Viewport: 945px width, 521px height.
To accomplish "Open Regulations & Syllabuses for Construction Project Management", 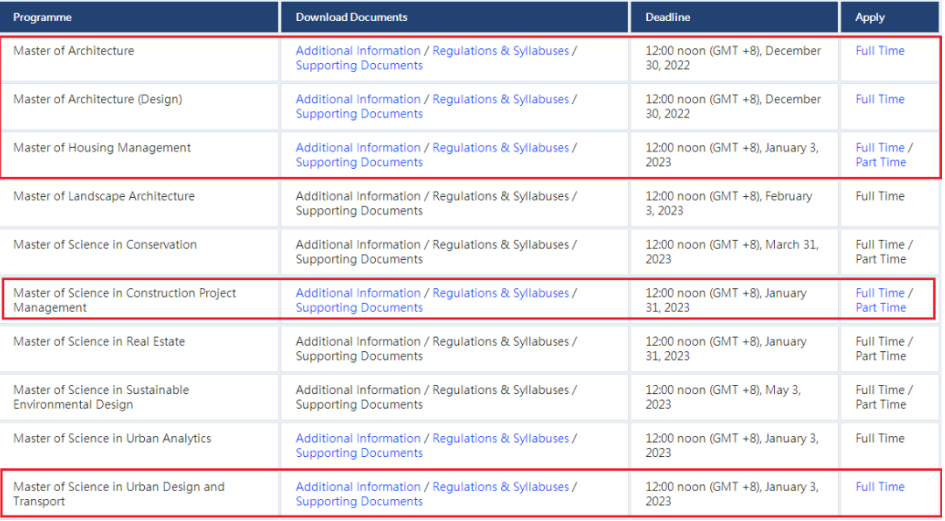I will [500, 294].
